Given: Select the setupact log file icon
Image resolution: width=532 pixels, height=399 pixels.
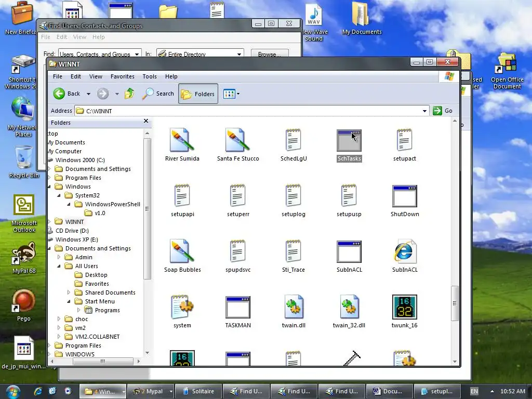Looking at the screenshot, I should pyautogui.click(x=404, y=140).
